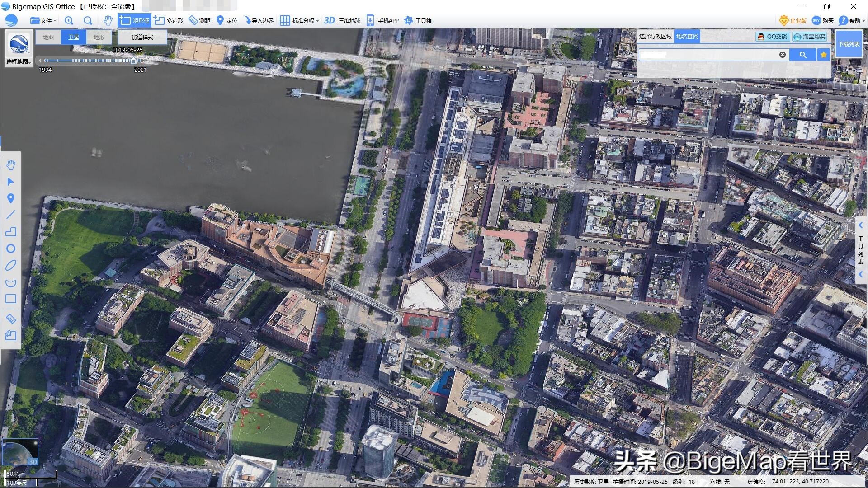868x488 pixels.
Task: Select the L-shaped polygon drawing tool
Action: 11,232
